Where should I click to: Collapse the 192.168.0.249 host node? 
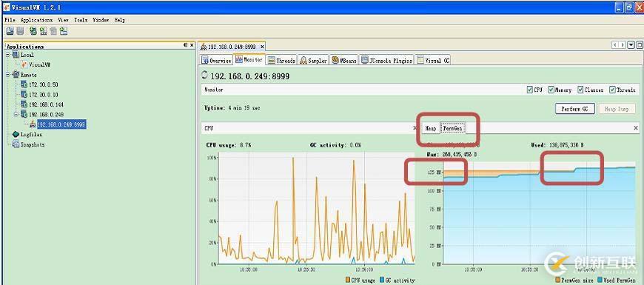click(x=16, y=114)
